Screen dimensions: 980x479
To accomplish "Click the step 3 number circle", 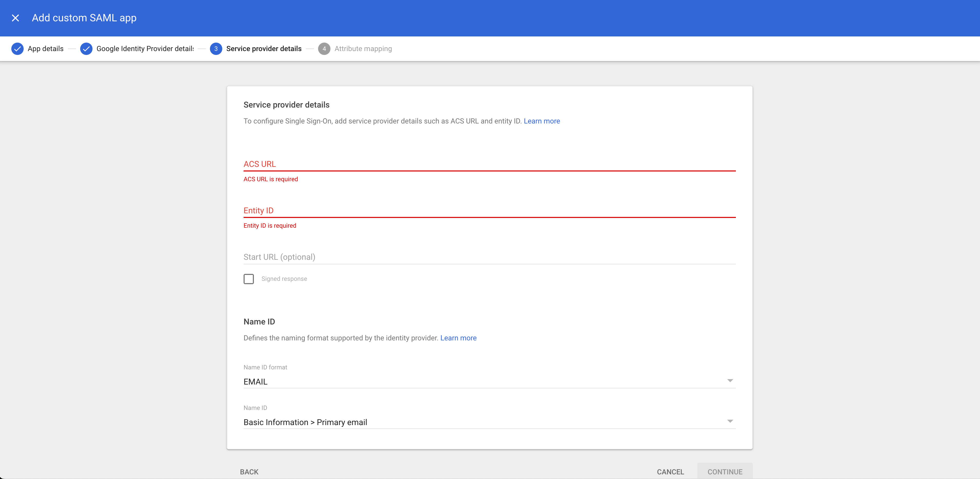I will point(216,49).
